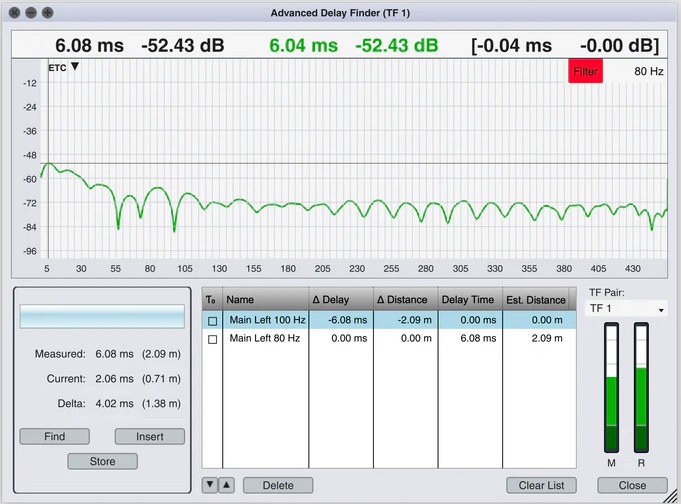
Task: Open the TF Pair dropdown
Action: tap(626, 310)
